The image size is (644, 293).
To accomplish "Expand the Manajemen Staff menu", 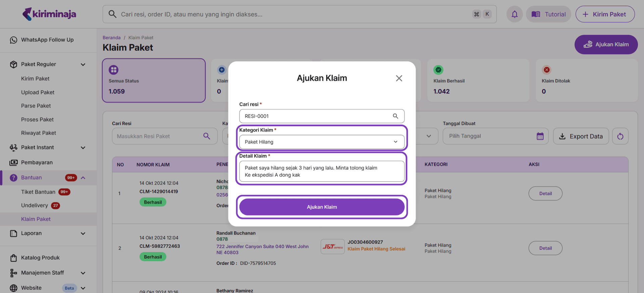I will 83,273.
